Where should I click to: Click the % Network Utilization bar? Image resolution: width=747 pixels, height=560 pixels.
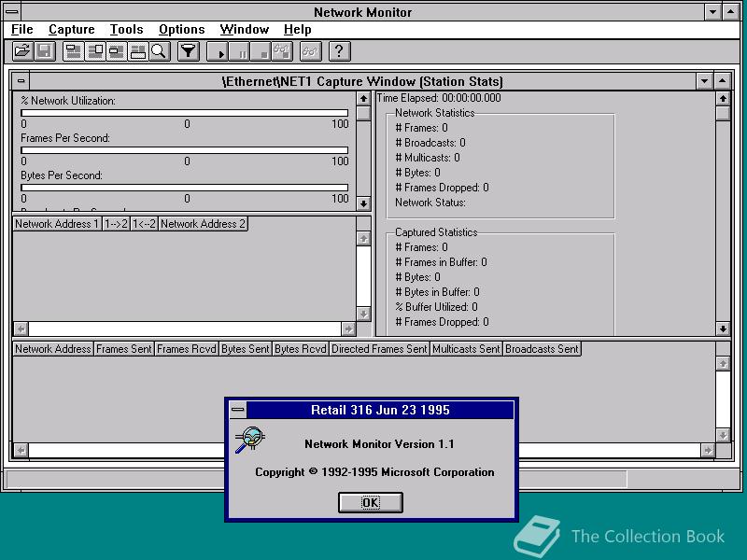click(184, 113)
